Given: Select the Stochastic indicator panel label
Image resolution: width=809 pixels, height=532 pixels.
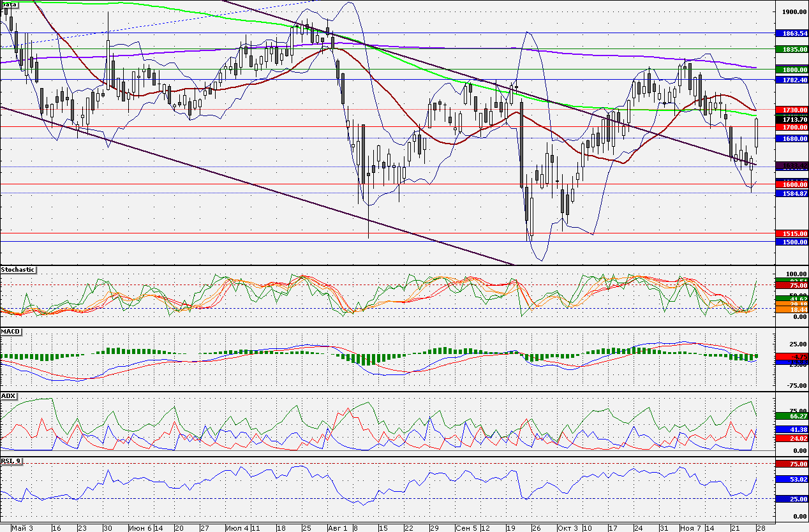Looking at the screenshot, I should point(18,270).
